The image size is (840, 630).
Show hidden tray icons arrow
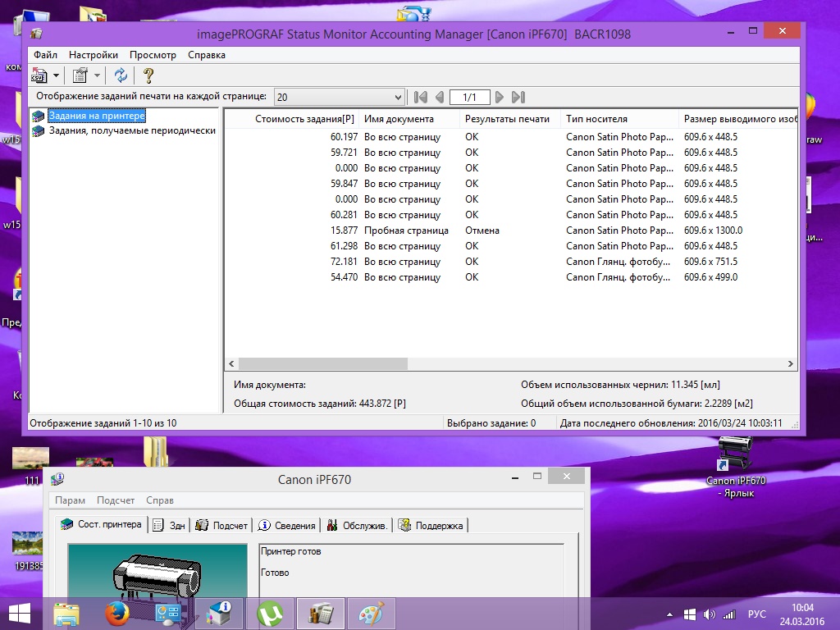[x=669, y=614]
